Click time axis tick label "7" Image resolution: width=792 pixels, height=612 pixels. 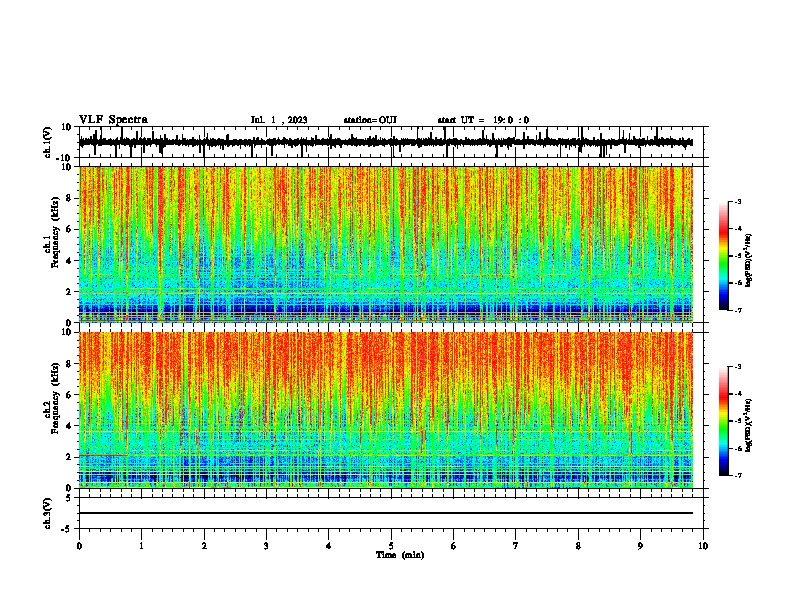tap(516, 546)
